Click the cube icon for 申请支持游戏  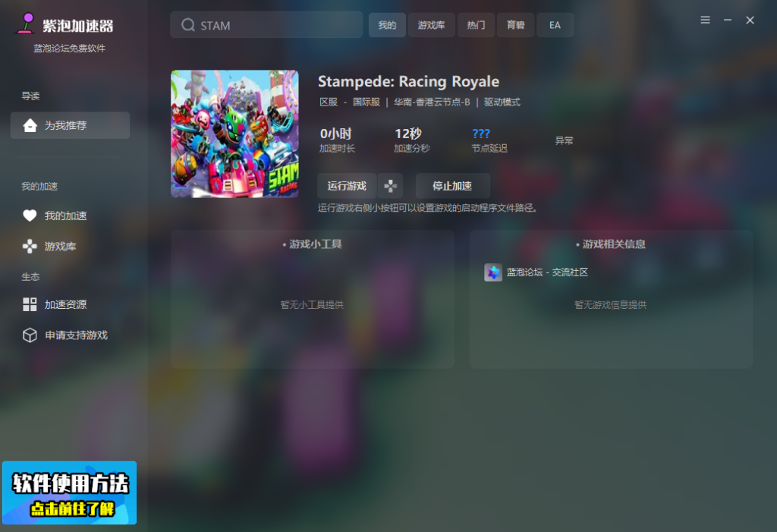point(30,335)
